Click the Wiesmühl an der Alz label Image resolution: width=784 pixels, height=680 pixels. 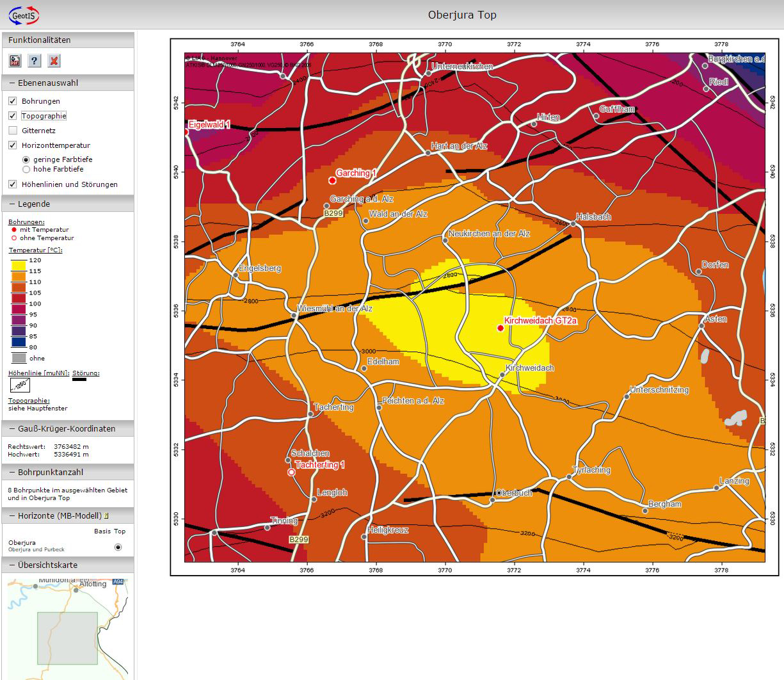tap(335, 308)
